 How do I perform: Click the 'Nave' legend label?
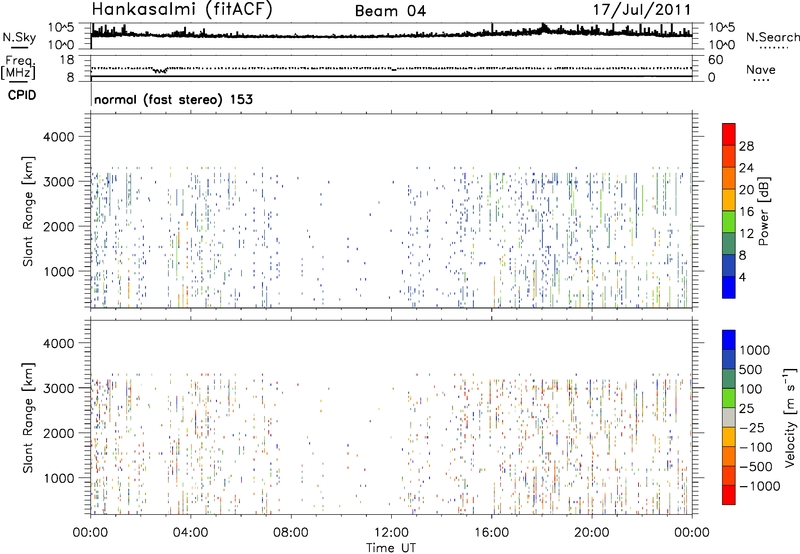[x=761, y=69]
